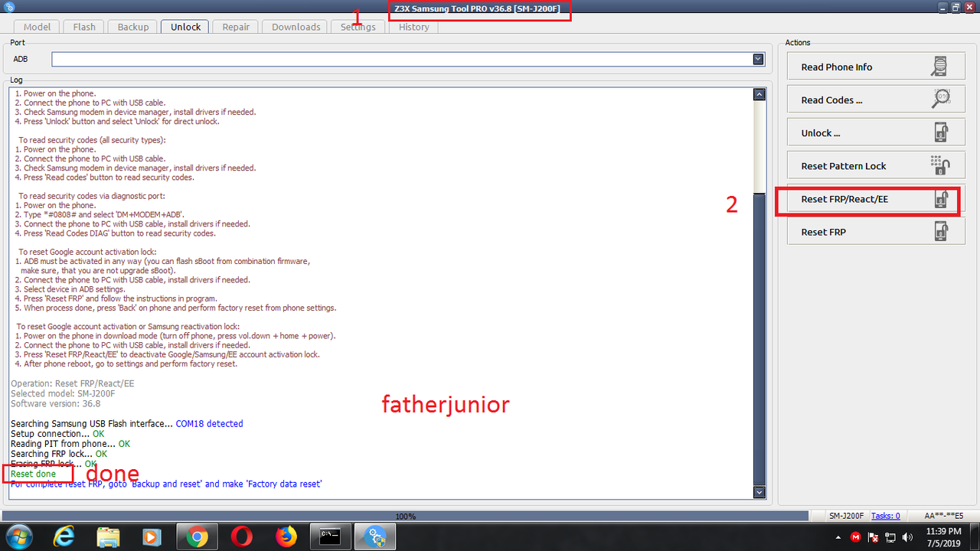Click the 'Operation: Reset FRP/React/EE' log line
This screenshot has width=980, height=551.
(x=73, y=383)
